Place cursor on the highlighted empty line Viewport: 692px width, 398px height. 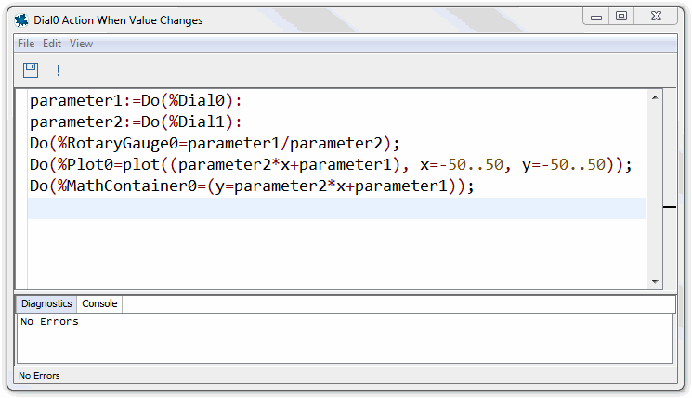click(337, 208)
